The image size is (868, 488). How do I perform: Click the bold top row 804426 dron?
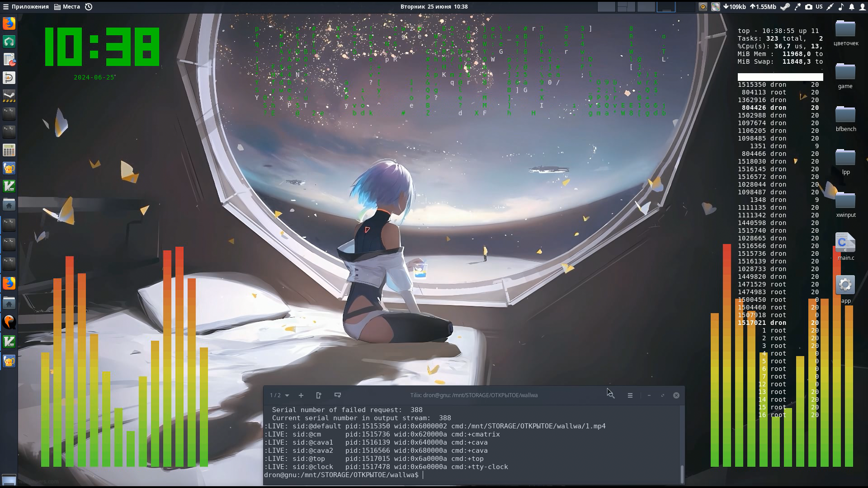click(780, 108)
